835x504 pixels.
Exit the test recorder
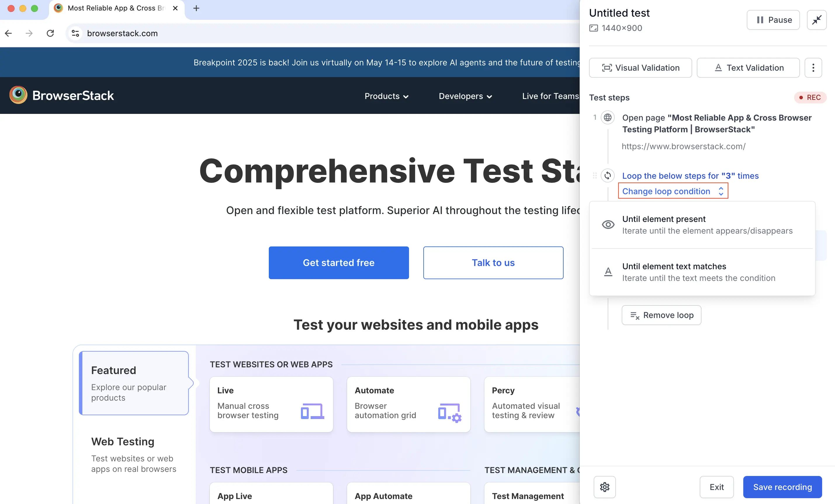(716, 487)
